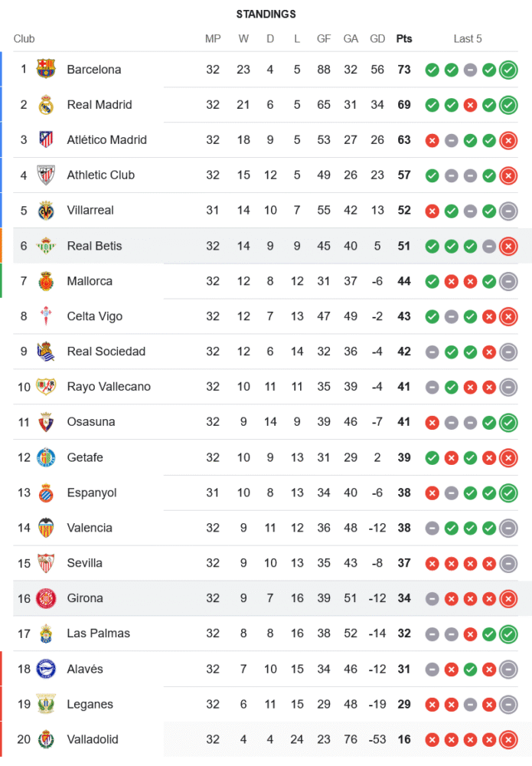This screenshot has width=532, height=766.
Task: Click the Barcelona club crest icon
Action: coord(46,69)
